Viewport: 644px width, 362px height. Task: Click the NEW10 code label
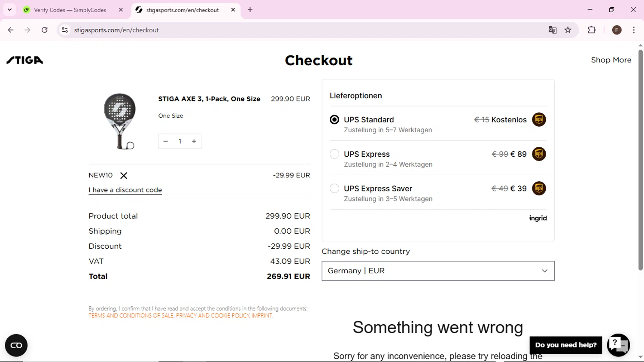pos(100,175)
